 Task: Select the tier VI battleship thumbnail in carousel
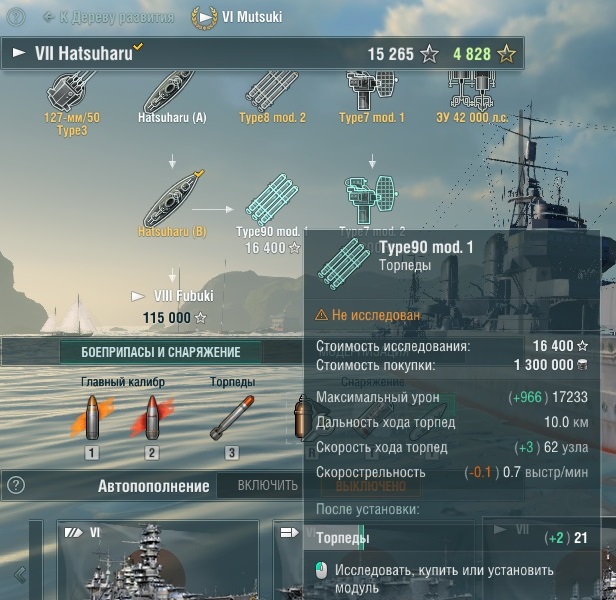point(158,560)
